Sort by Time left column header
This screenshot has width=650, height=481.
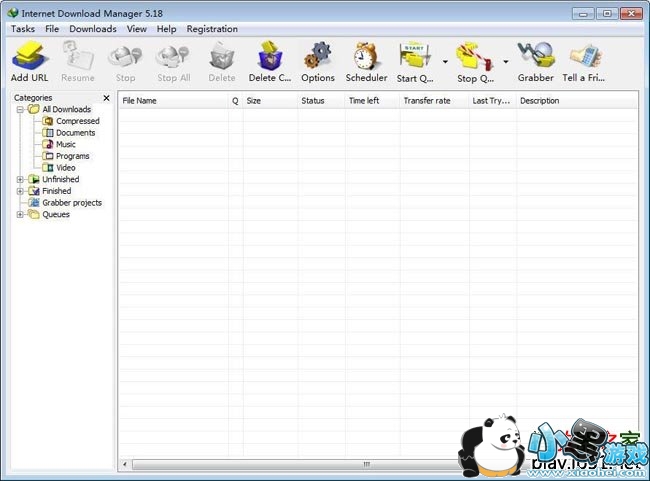[373, 101]
